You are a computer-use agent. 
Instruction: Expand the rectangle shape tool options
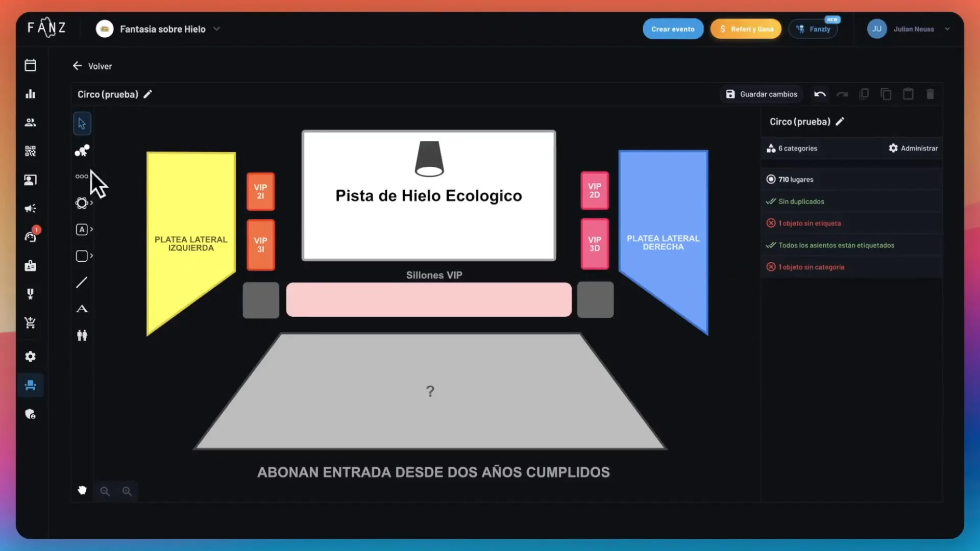91,256
